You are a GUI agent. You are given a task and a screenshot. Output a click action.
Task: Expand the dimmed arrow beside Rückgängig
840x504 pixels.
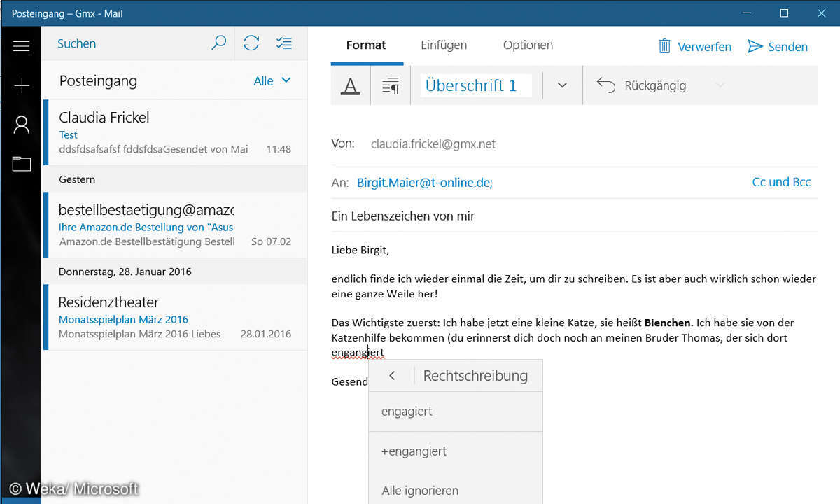click(719, 85)
